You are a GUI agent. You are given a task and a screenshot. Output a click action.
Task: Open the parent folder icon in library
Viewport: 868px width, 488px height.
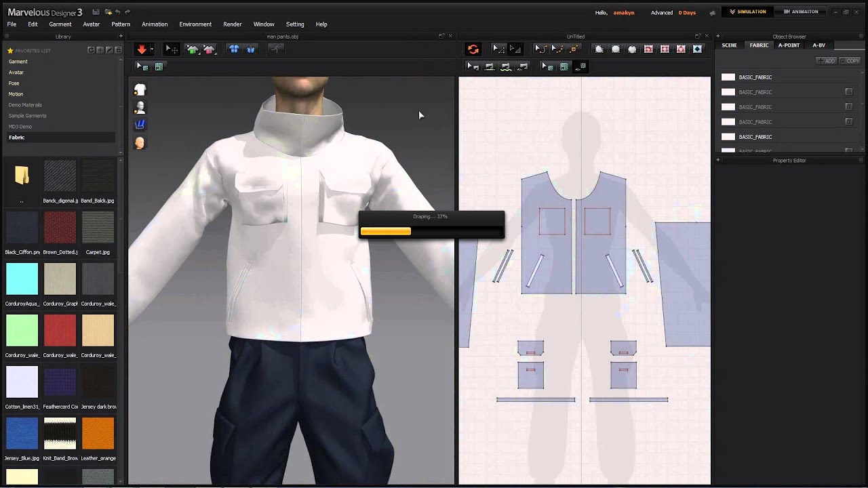pos(22,176)
